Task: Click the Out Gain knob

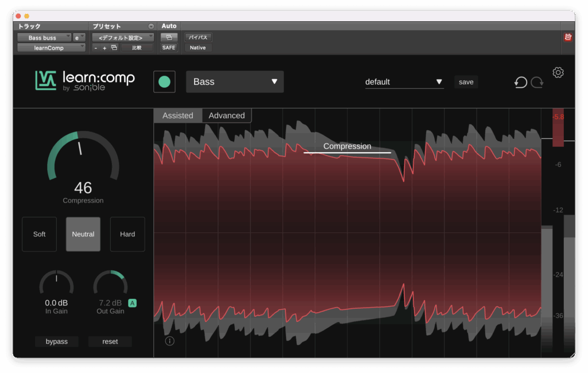Action: point(110,283)
